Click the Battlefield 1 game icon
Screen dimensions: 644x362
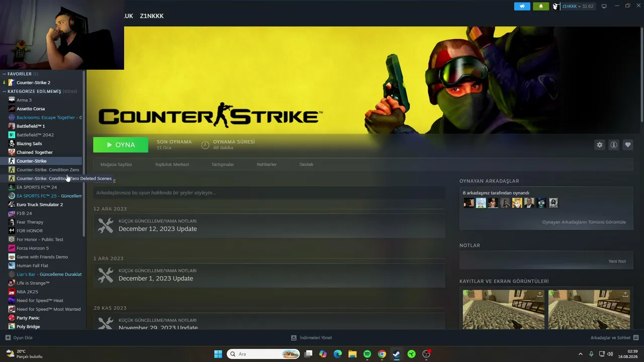(12, 126)
